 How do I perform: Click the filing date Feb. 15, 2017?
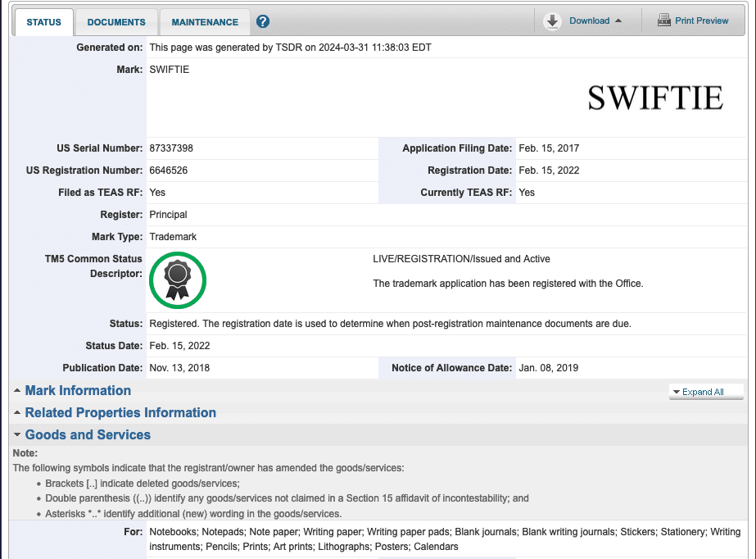[x=549, y=148]
